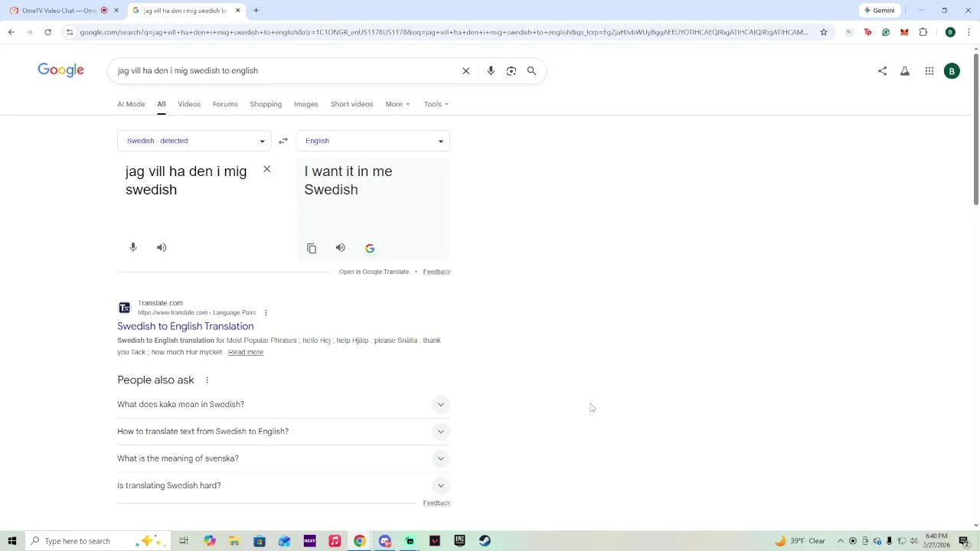Open Search Labs flask icon
This screenshot has height=551, width=980.
click(905, 70)
